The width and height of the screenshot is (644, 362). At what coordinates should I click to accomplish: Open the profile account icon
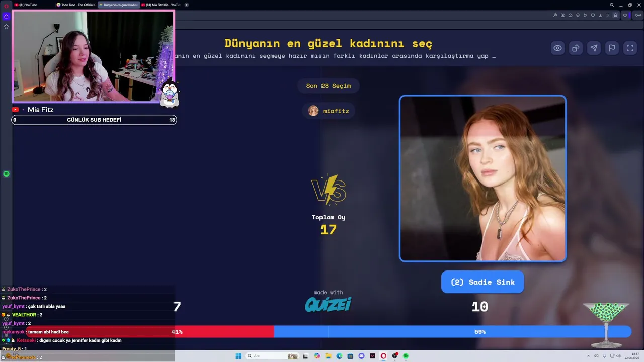615,15
